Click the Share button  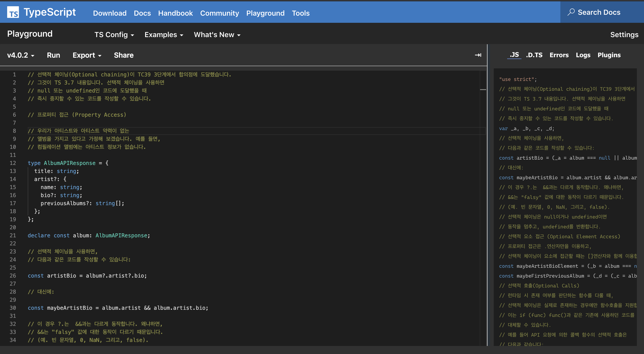coord(124,55)
